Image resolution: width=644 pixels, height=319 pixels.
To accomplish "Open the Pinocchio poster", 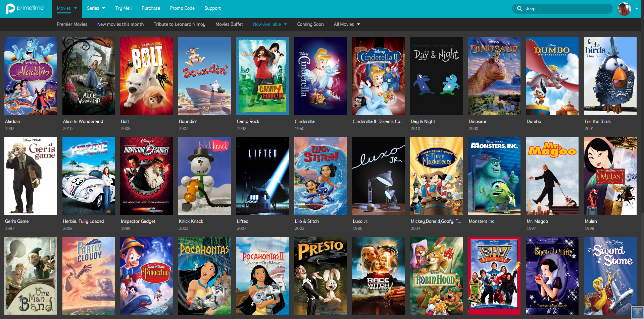I will [x=146, y=276].
